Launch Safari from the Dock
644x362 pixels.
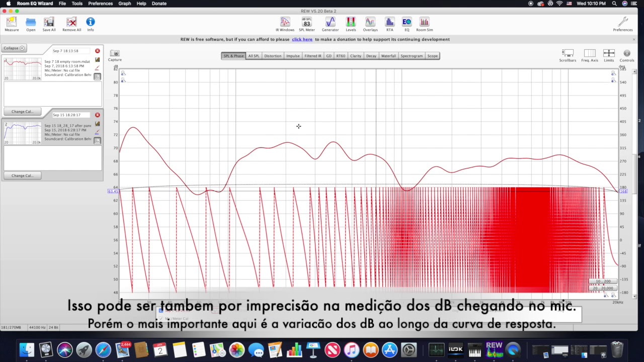[103, 349]
